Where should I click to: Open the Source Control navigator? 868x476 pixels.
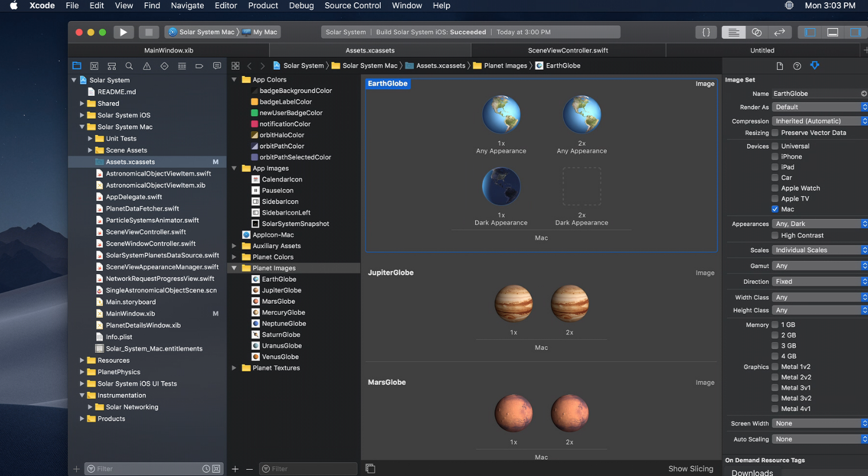(94, 66)
